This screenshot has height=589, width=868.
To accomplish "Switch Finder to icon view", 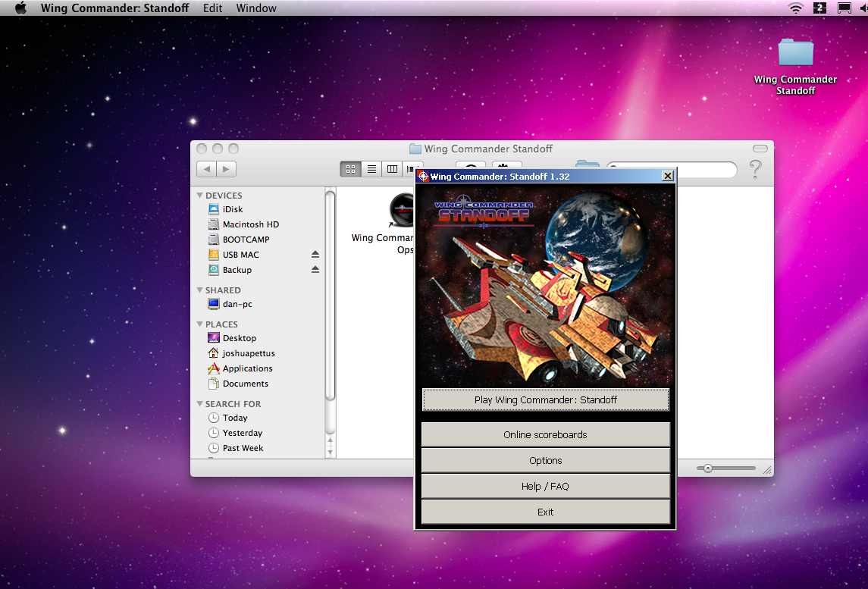I will 350,169.
